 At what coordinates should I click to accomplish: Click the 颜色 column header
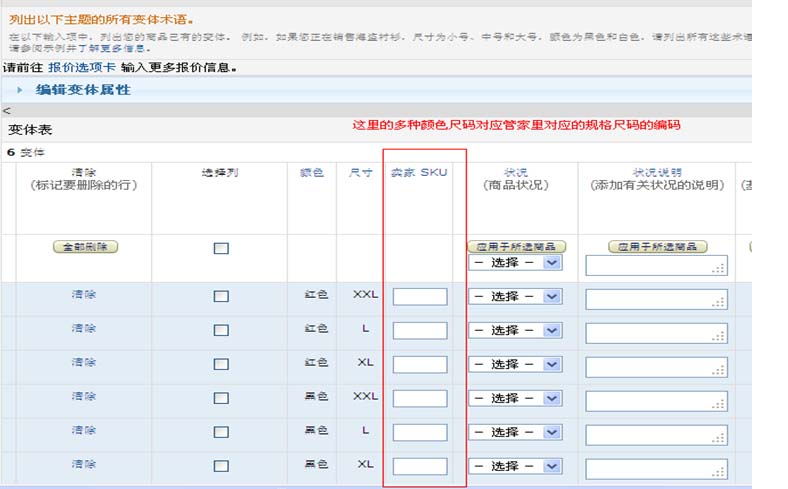coord(312,173)
